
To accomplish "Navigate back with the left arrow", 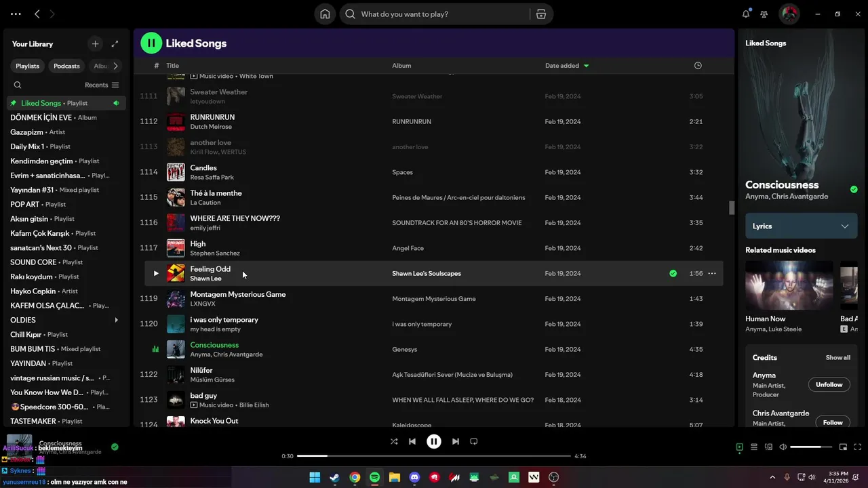I will [x=37, y=14].
